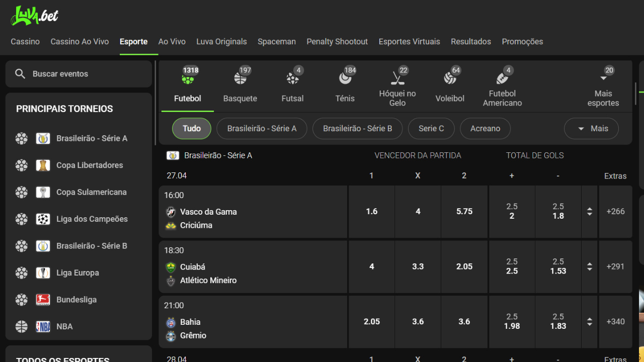The image size is (644, 362).
Task: Open Esportes Virtuais tab
Action: [410, 42]
